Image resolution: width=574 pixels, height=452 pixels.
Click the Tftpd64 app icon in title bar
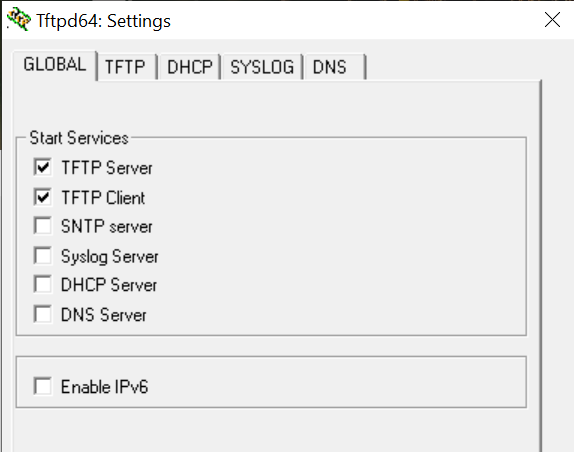19,19
